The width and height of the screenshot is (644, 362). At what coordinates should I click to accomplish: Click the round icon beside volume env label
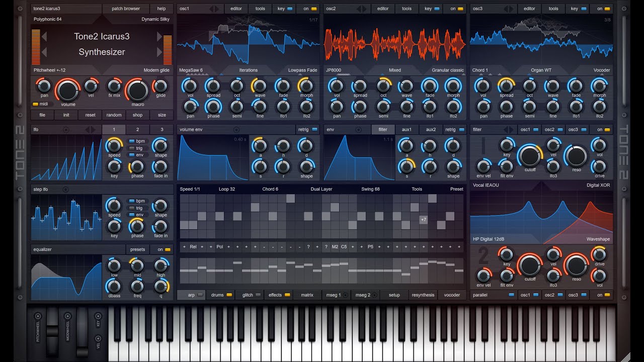click(x=236, y=130)
